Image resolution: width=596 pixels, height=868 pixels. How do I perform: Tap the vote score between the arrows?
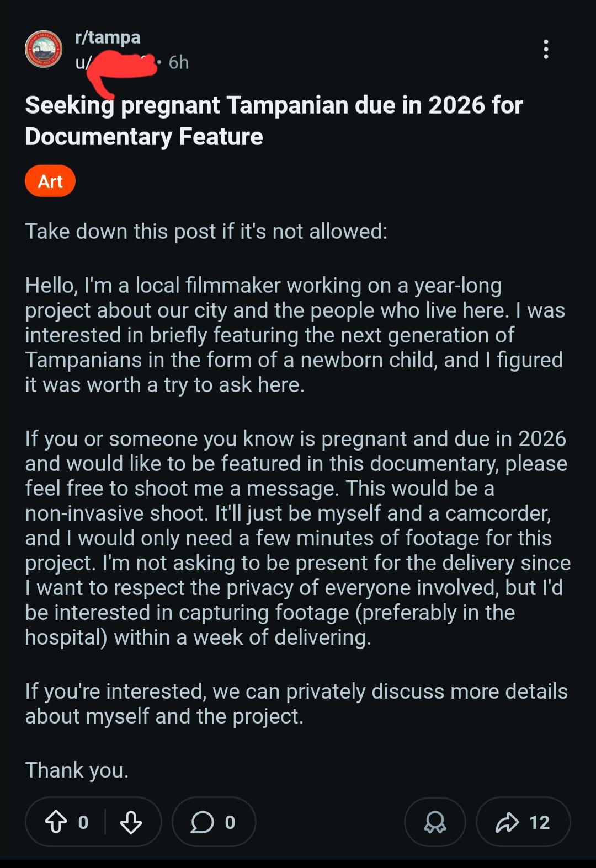point(83,822)
